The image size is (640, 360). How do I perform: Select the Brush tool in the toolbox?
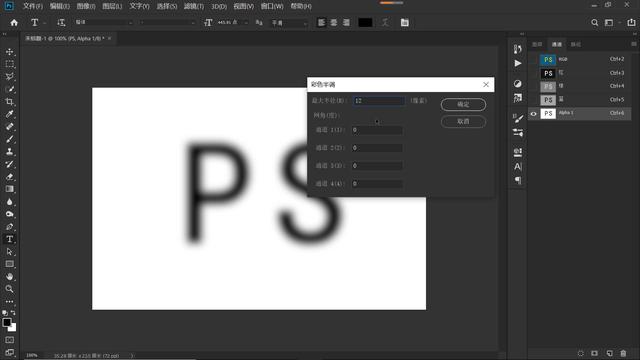pos(9,139)
